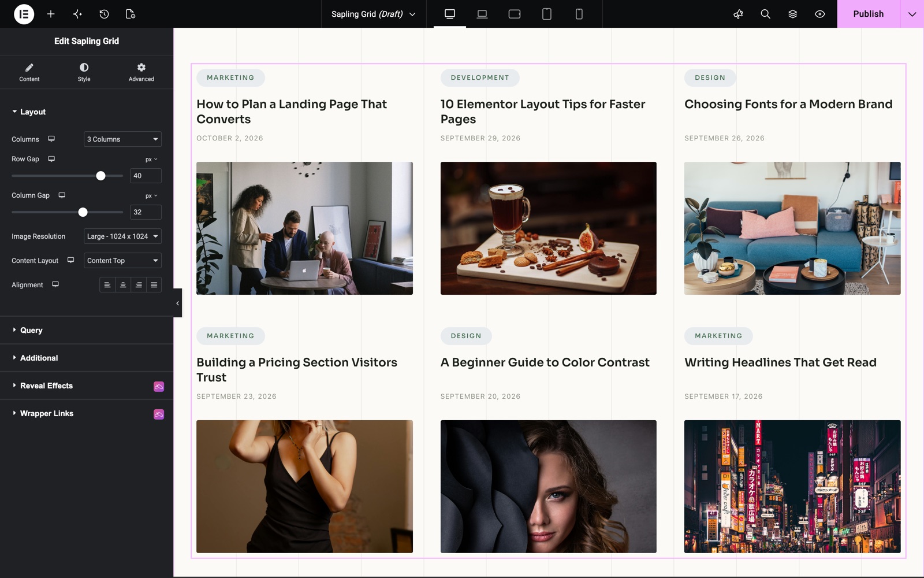Viewport: 924px width, 578px height.
Task: Set alignment to right
Action: tap(139, 285)
